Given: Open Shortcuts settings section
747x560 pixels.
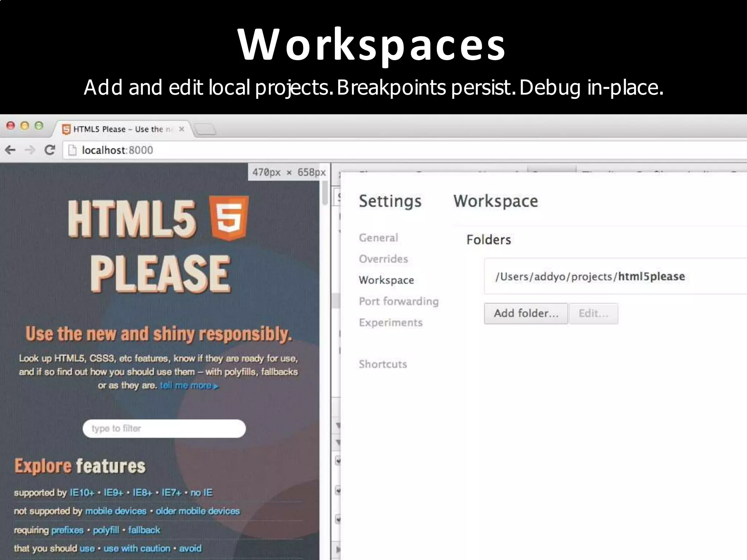Looking at the screenshot, I should coord(383,364).
